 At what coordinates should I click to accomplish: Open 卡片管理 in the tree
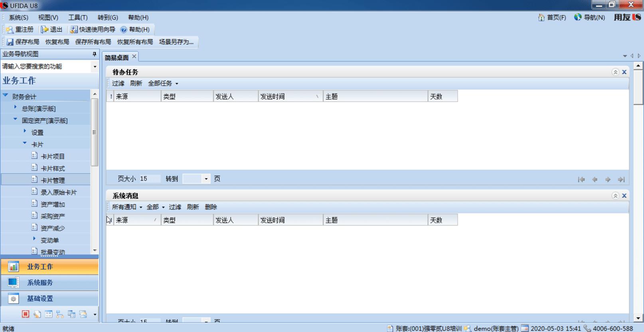[x=53, y=180]
